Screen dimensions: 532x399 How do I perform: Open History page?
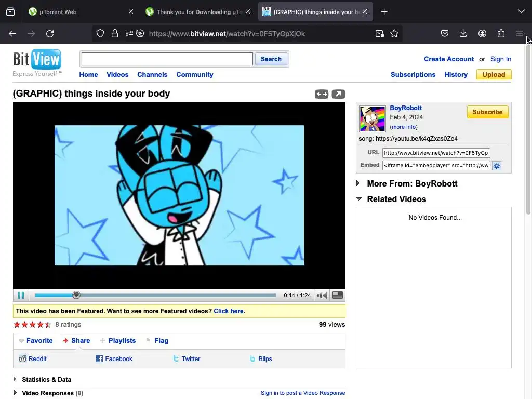coord(456,75)
